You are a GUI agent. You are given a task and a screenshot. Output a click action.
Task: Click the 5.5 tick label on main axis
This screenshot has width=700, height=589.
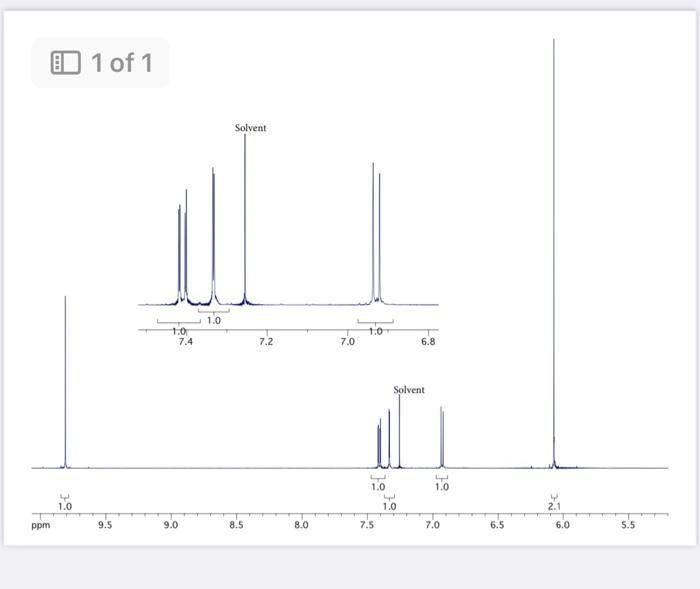[628, 525]
